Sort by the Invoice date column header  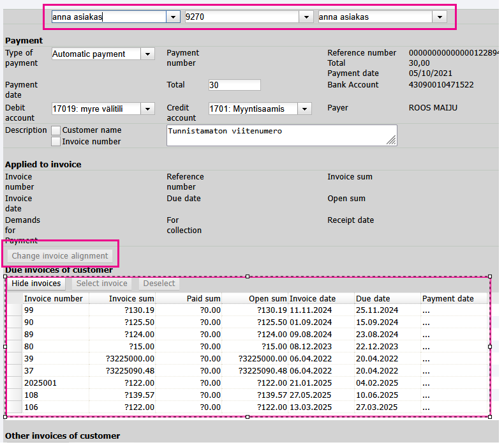click(x=321, y=299)
